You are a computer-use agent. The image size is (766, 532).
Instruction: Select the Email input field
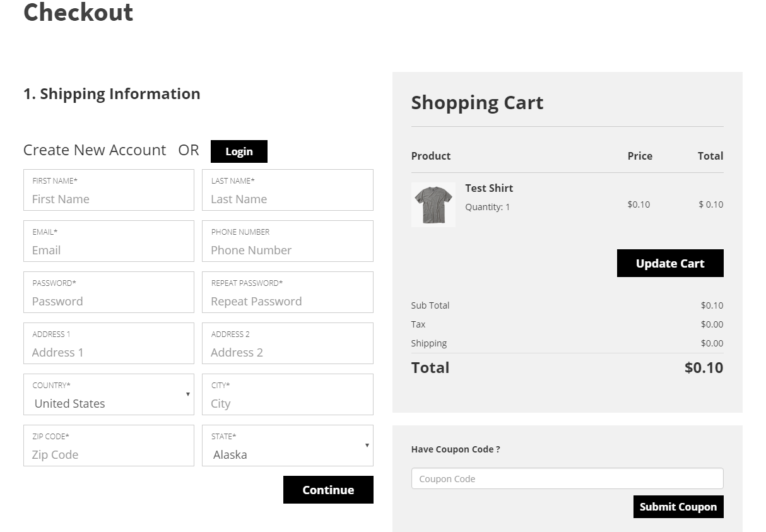109,250
